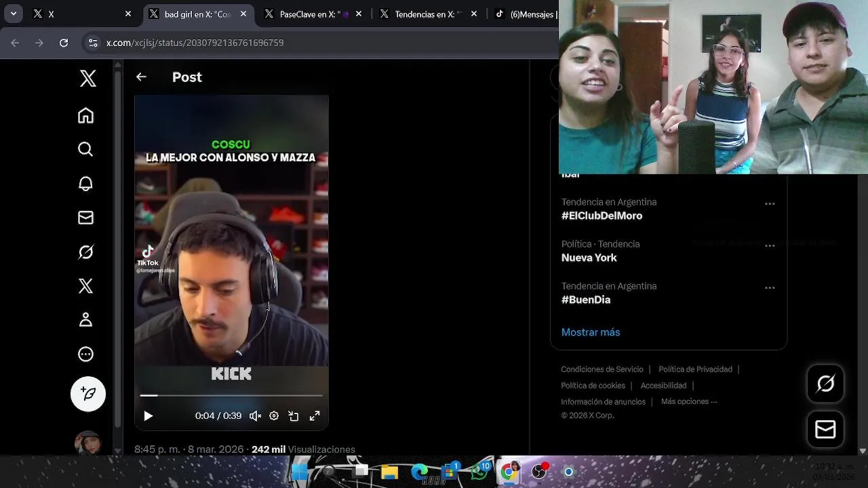
Task: Open Premium X icon in the sidebar
Action: tap(85, 286)
